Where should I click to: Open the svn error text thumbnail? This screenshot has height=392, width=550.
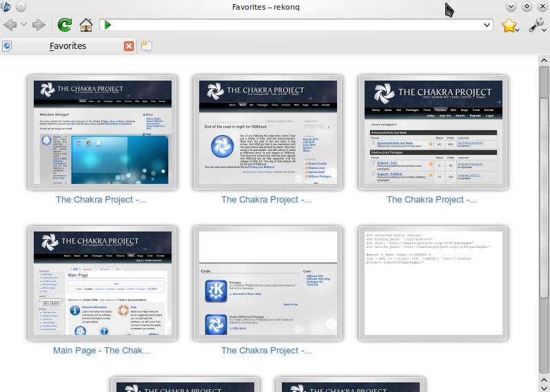433,283
